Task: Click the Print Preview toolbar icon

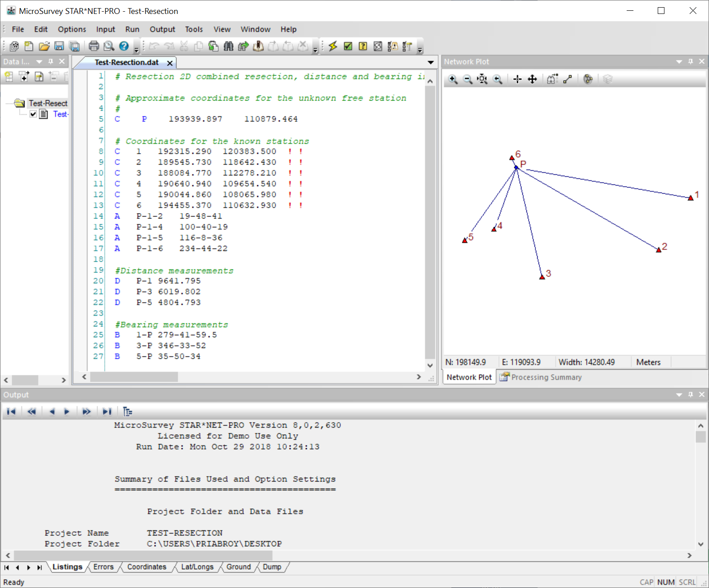Action: coord(109,46)
